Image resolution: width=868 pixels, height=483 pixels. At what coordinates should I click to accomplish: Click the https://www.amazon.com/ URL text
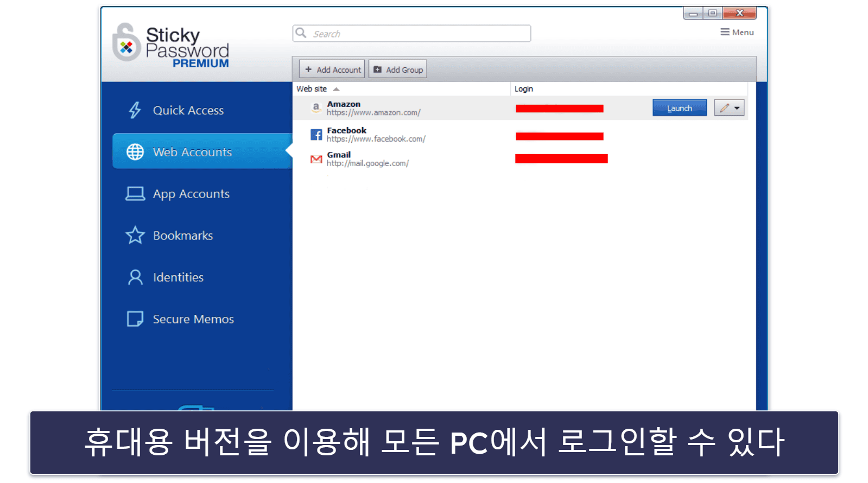[373, 113]
